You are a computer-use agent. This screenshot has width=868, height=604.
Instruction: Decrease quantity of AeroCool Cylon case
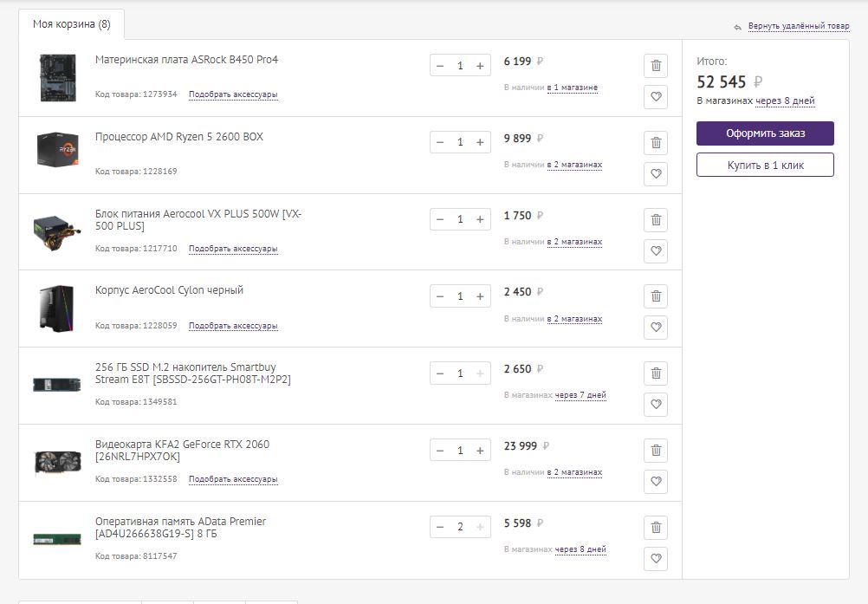tap(440, 296)
